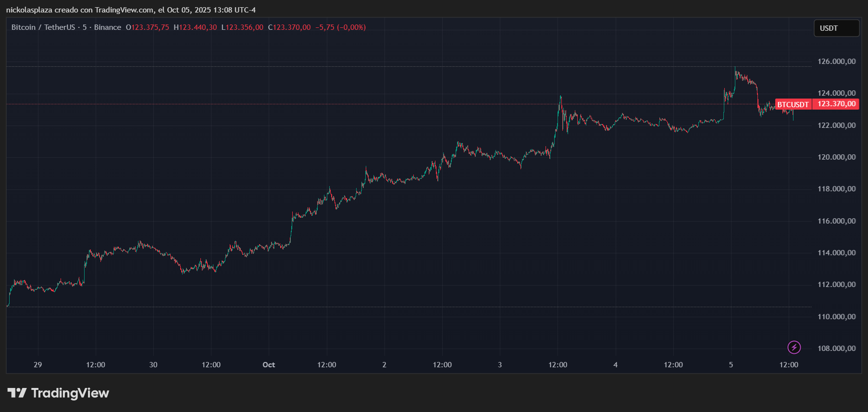This screenshot has height=412, width=868.
Task: Click the 3 date marker on the time axis
Action: coord(500,365)
